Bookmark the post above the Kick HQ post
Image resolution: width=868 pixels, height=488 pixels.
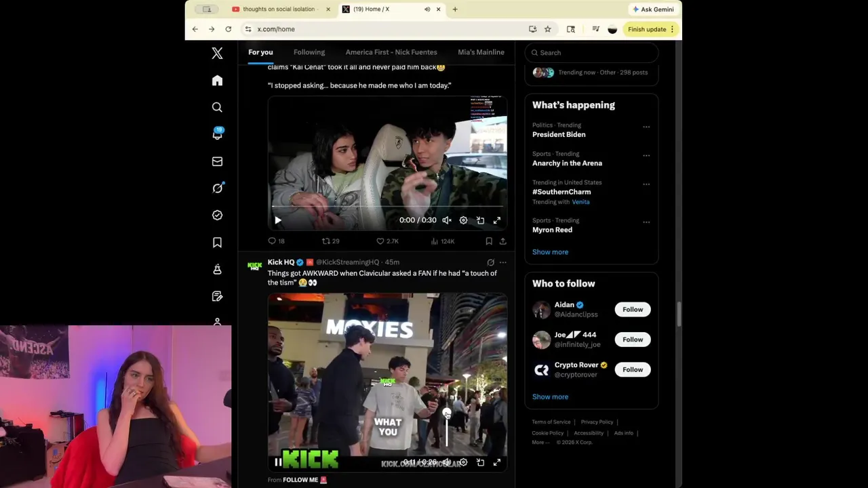coord(489,241)
